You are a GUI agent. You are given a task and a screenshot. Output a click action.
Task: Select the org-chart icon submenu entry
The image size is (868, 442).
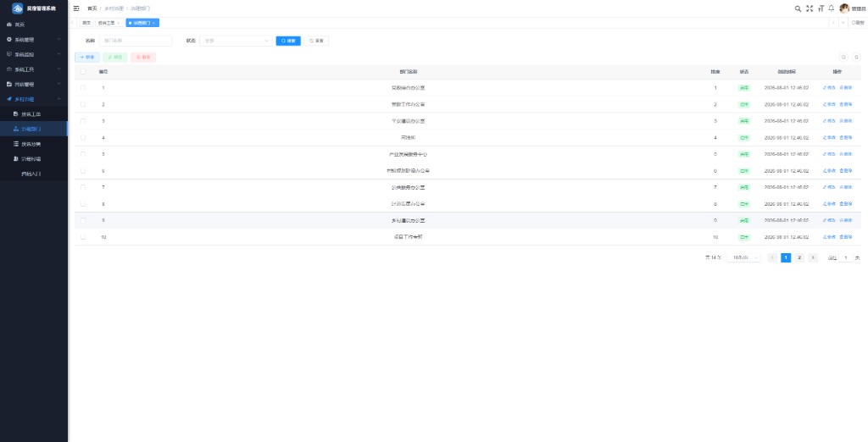(16, 129)
